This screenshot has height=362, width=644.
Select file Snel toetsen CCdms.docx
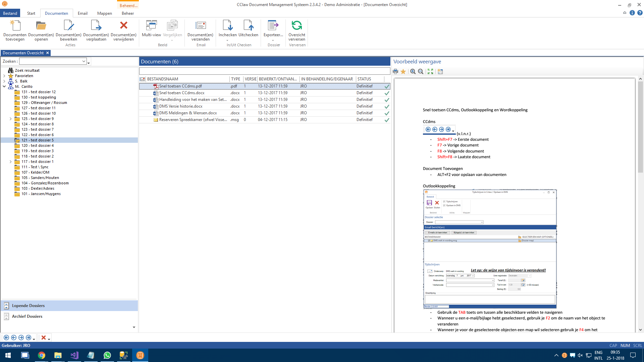(265, 93)
